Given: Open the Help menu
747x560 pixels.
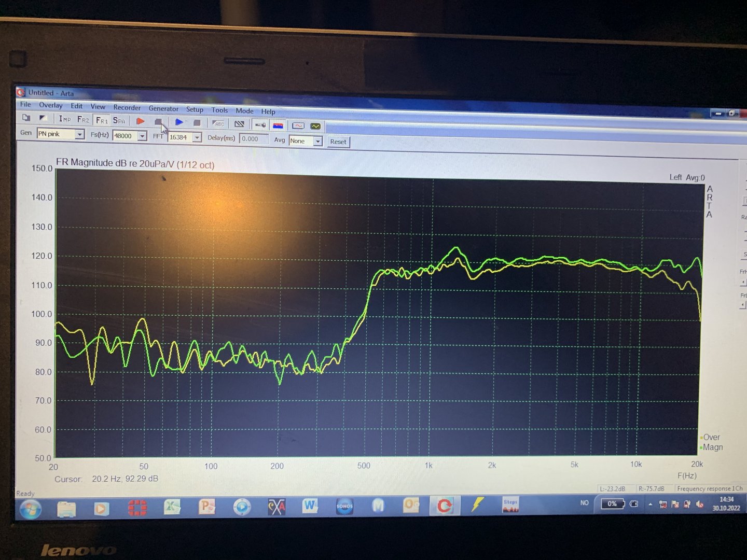Looking at the screenshot, I should click(x=268, y=111).
